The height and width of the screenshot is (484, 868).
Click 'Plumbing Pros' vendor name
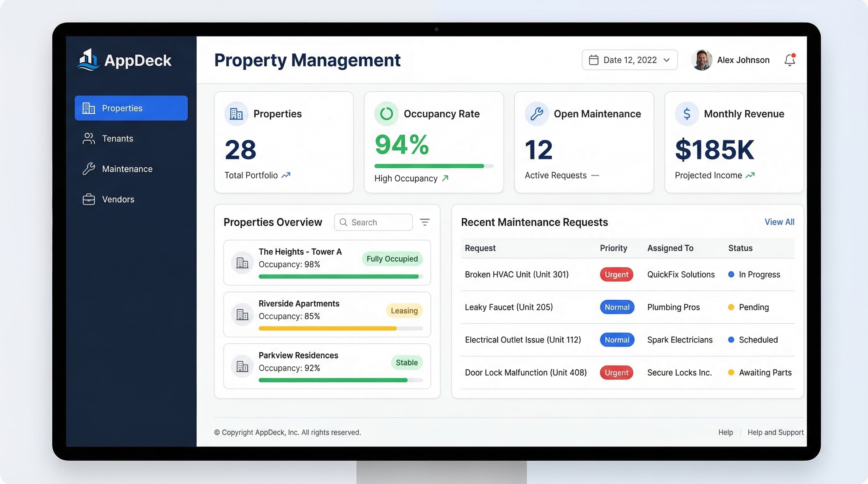click(674, 307)
